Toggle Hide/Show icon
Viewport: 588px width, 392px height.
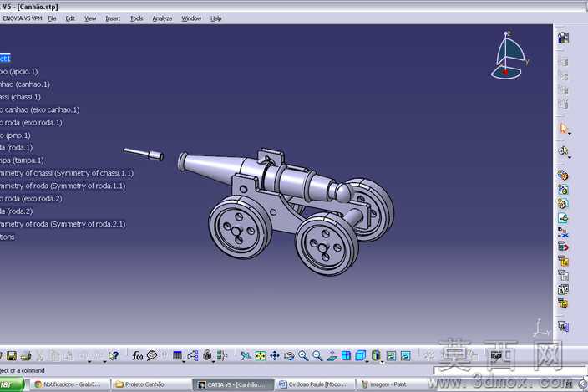tap(391, 355)
